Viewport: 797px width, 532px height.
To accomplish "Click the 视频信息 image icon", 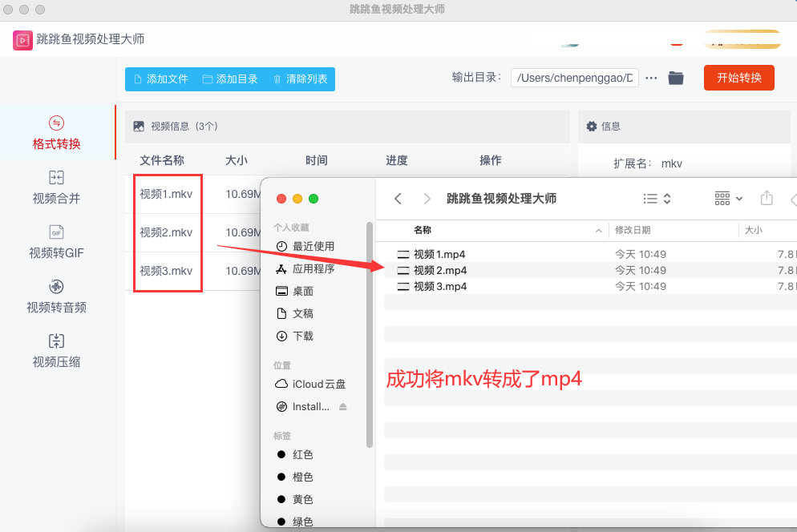I will (x=138, y=127).
